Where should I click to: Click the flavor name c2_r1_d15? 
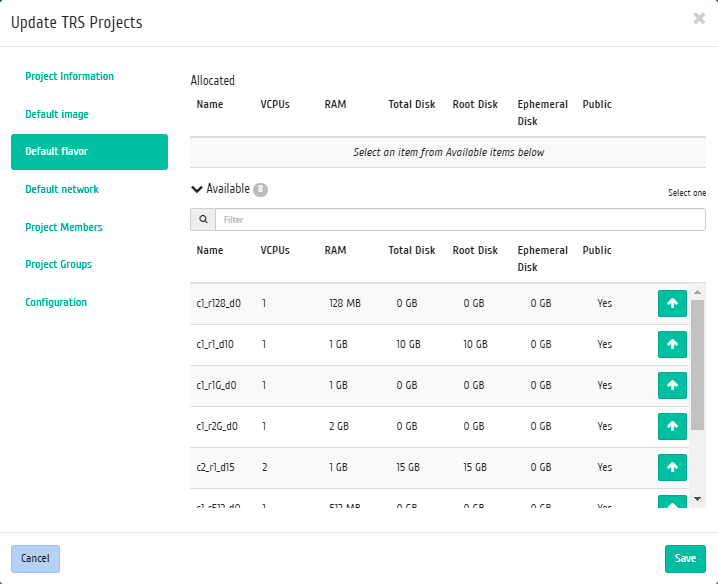[215, 467]
